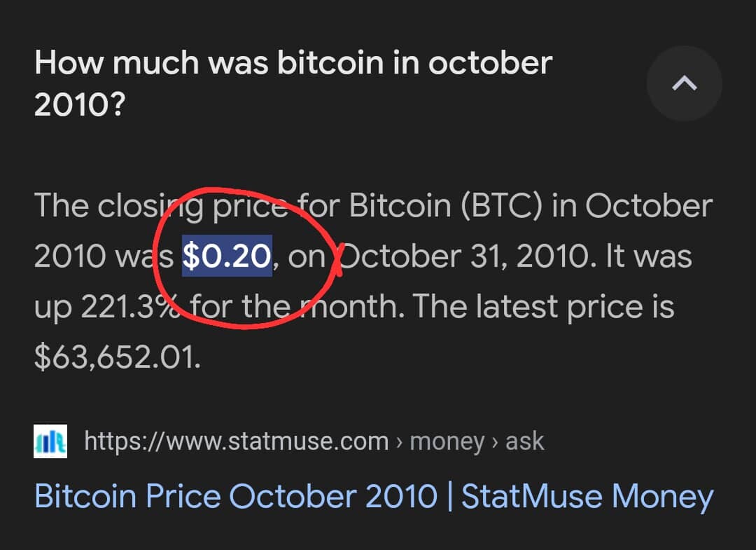The height and width of the screenshot is (550, 756).
Task: Click the 'Bitcoin (BTC)' text in answer
Action: [445, 205]
